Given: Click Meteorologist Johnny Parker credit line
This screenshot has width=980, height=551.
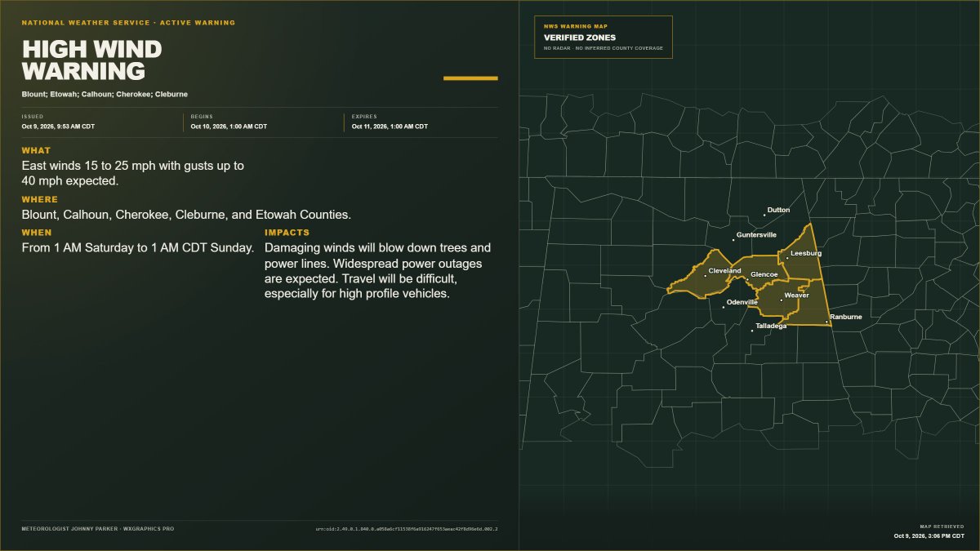Looking at the screenshot, I should pyautogui.click(x=98, y=529).
